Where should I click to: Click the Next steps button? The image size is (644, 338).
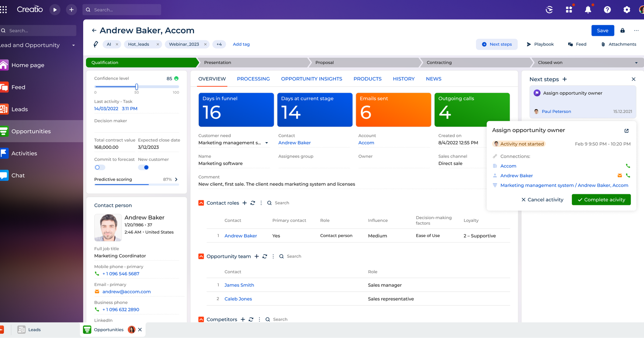(x=497, y=44)
